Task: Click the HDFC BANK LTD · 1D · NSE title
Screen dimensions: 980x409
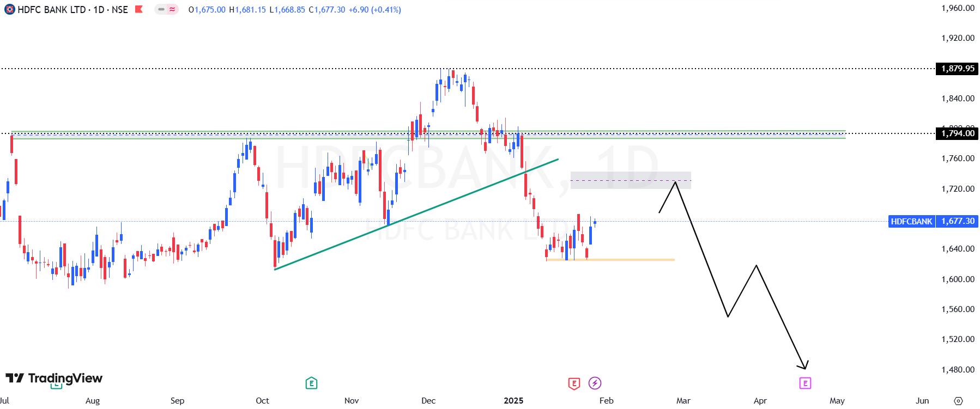Action: [72, 9]
